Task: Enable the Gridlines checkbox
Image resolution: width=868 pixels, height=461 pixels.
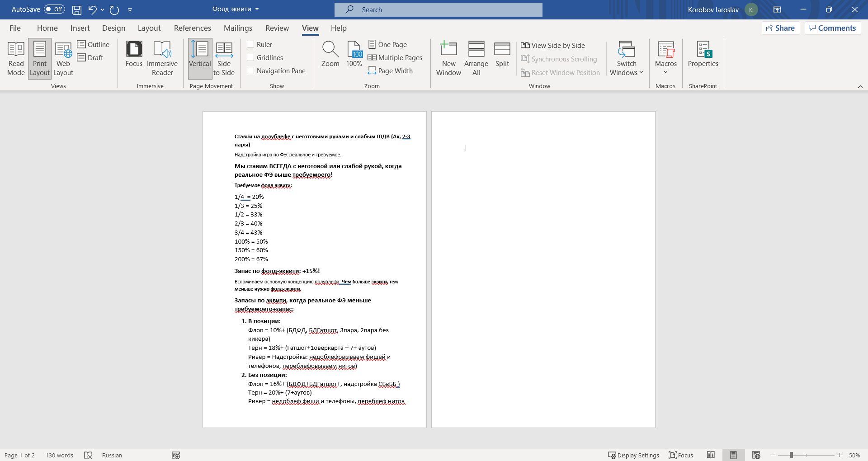Action: pyautogui.click(x=250, y=57)
